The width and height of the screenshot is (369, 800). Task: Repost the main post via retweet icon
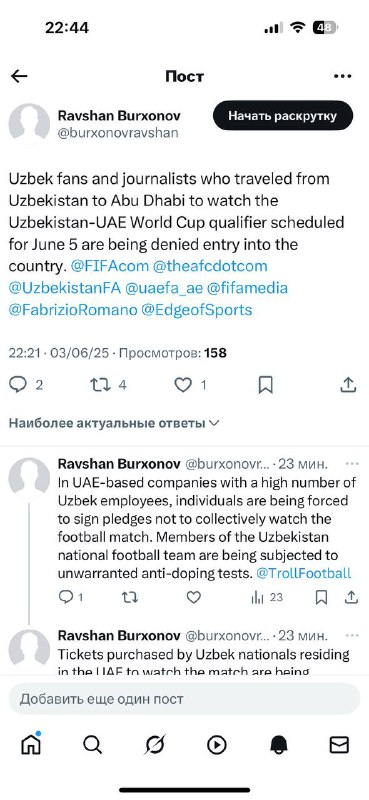coord(101,385)
